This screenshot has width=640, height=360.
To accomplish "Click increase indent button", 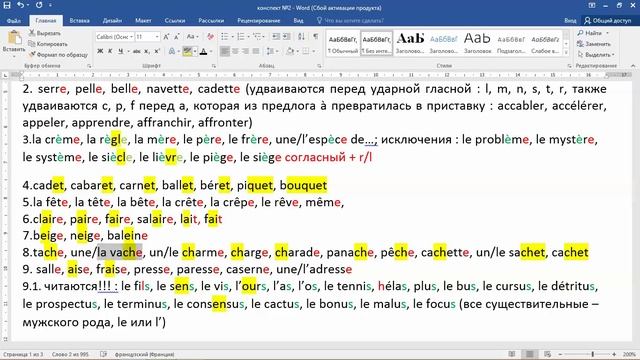I will point(287,37).
